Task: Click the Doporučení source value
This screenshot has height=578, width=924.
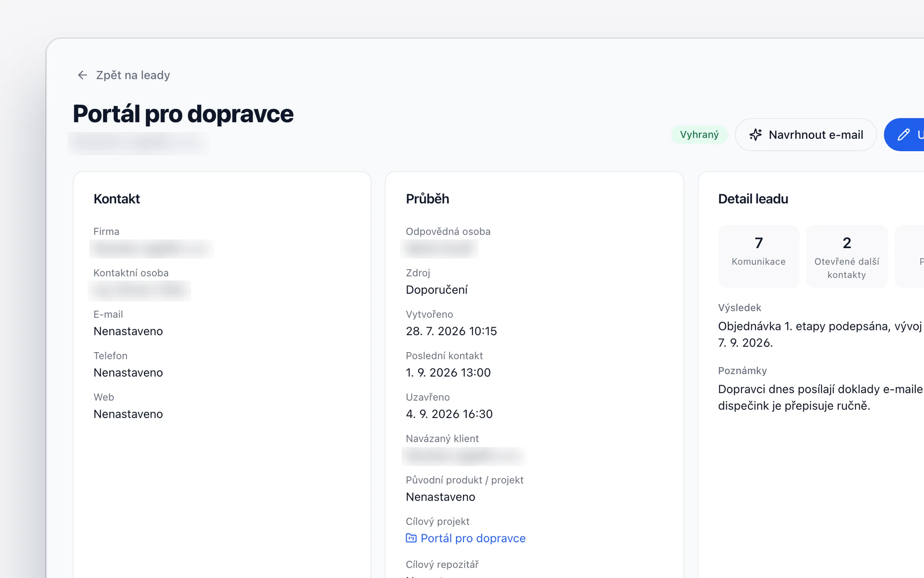Action: click(x=436, y=290)
